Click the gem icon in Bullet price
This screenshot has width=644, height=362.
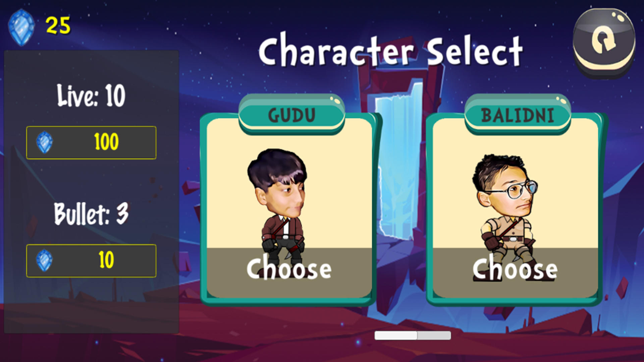[44, 260]
